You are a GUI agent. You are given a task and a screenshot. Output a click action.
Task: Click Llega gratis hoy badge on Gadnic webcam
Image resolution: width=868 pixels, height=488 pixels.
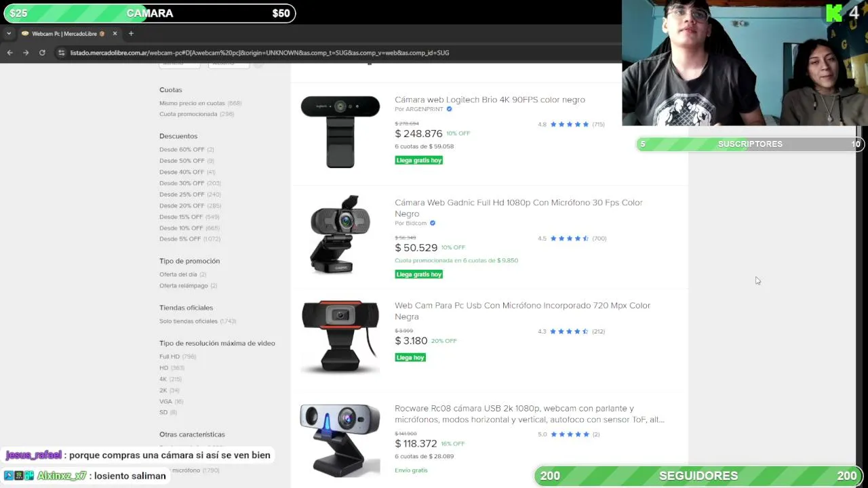[x=419, y=274]
